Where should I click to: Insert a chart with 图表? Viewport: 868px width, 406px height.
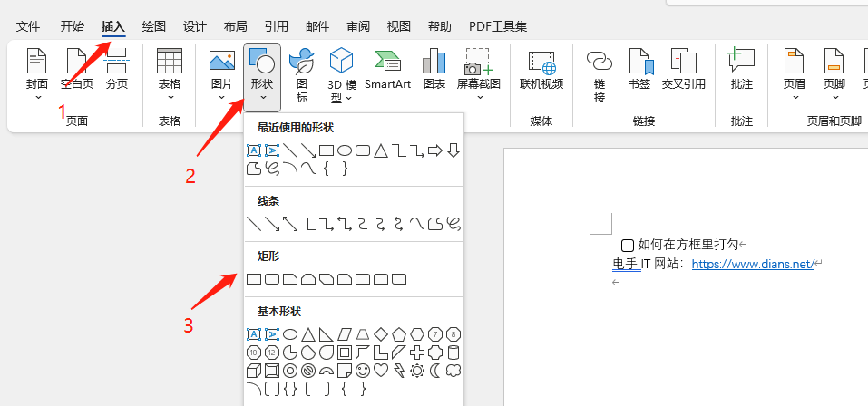[x=434, y=67]
